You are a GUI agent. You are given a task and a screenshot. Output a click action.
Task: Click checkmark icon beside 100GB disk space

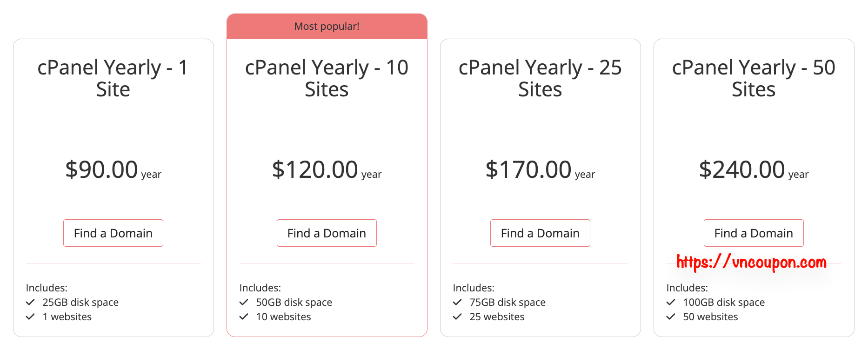[671, 303]
